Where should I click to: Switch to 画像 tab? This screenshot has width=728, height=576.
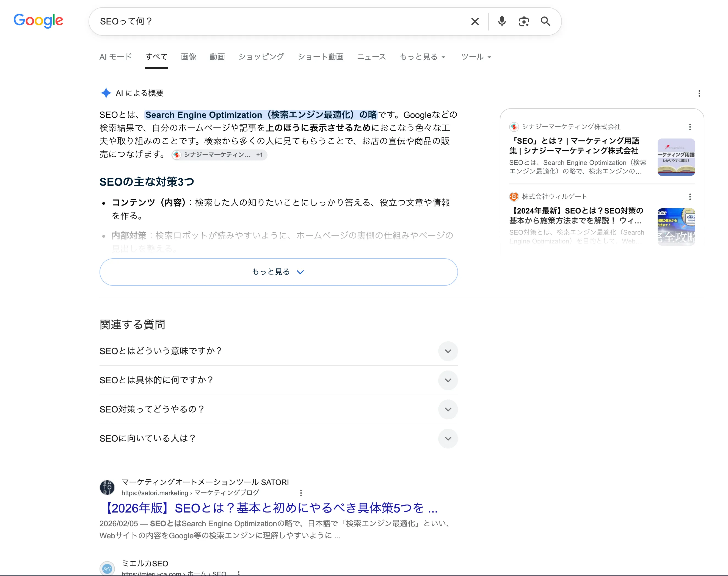[189, 57]
